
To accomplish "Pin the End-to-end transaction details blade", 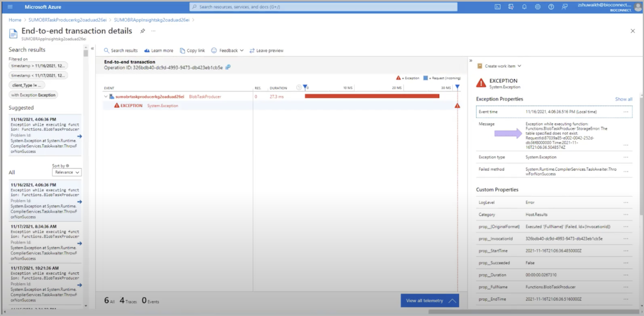I will coord(142,31).
